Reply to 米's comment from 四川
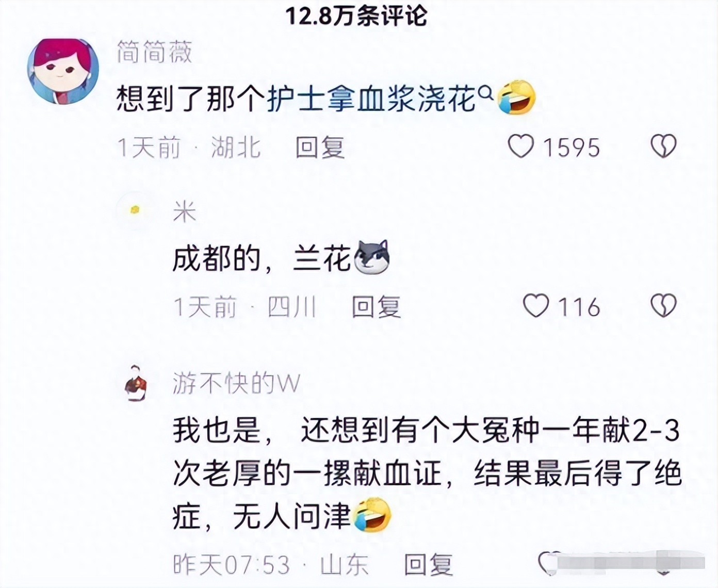Screen dimensions: 718x588 tap(376, 307)
